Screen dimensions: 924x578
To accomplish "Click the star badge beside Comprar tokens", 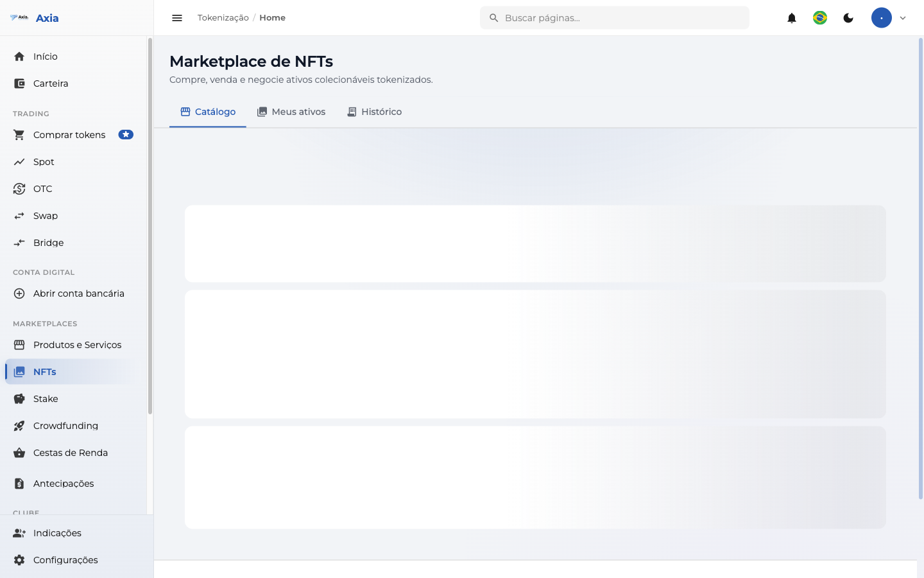I will click(126, 134).
